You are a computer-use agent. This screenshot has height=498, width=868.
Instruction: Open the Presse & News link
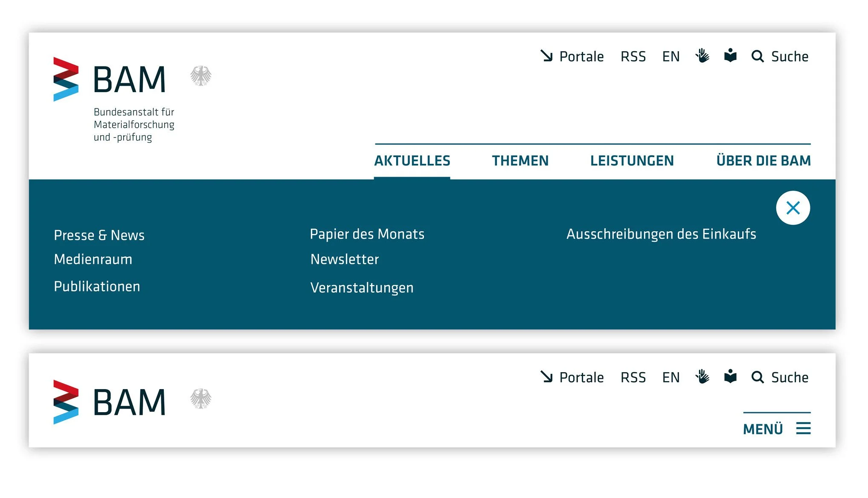click(x=99, y=235)
